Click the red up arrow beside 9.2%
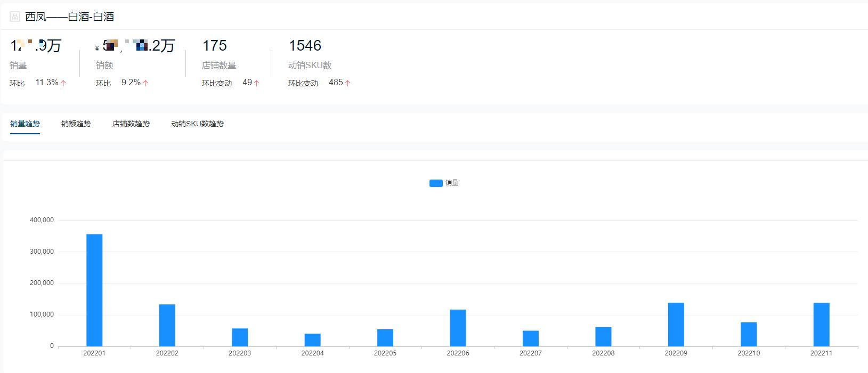 pos(145,83)
